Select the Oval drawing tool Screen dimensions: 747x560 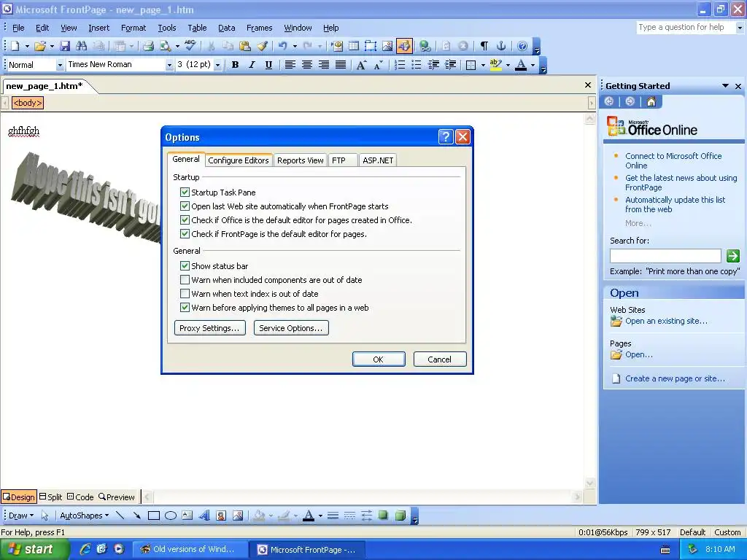(x=171, y=516)
